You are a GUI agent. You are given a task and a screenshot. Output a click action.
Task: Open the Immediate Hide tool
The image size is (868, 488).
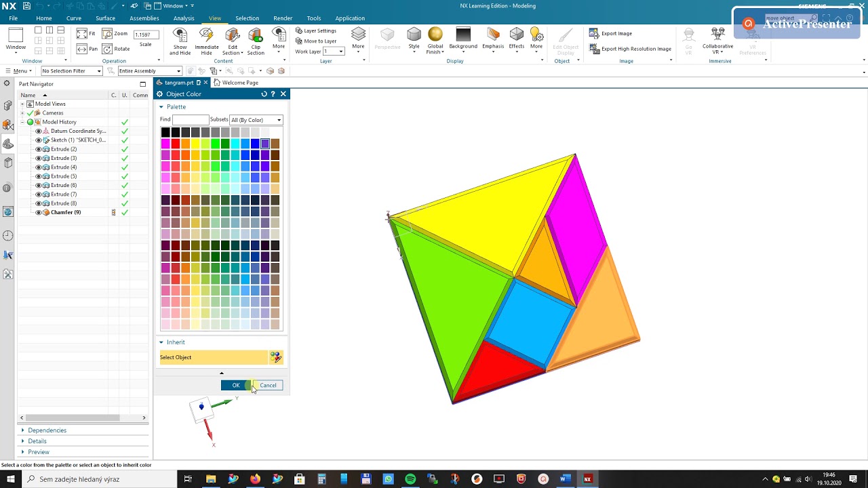(207, 41)
